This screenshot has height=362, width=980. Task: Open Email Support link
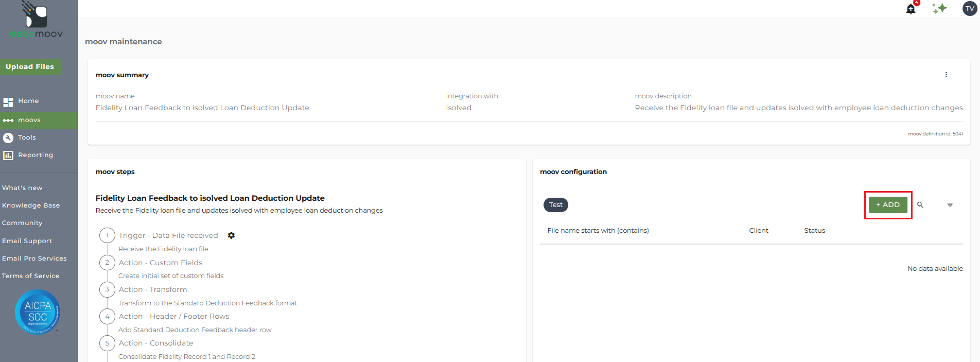pos(27,241)
